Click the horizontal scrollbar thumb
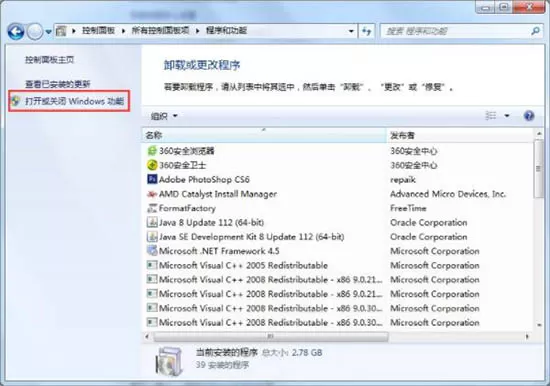550x386 pixels. pyautogui.click(x=271, y=337)
